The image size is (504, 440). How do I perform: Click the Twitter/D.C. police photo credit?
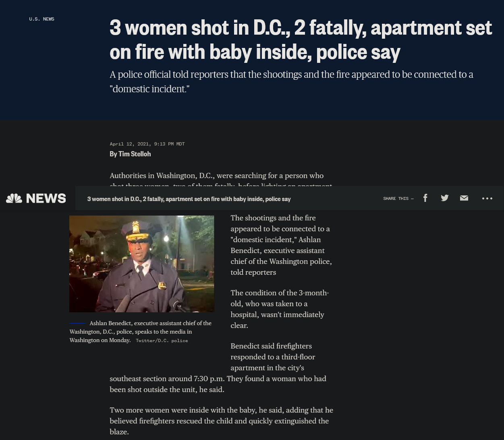tap(162, 340)
